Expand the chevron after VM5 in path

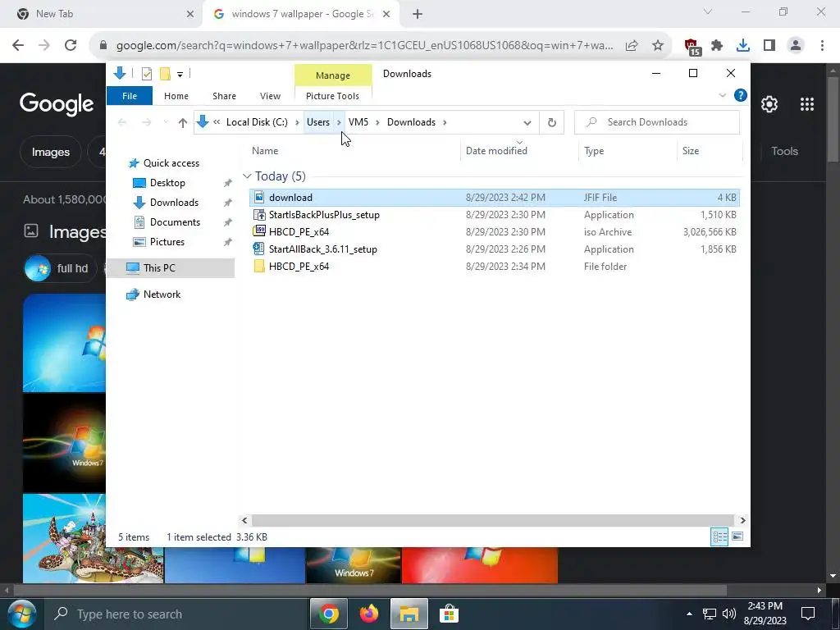coord(377,122)
